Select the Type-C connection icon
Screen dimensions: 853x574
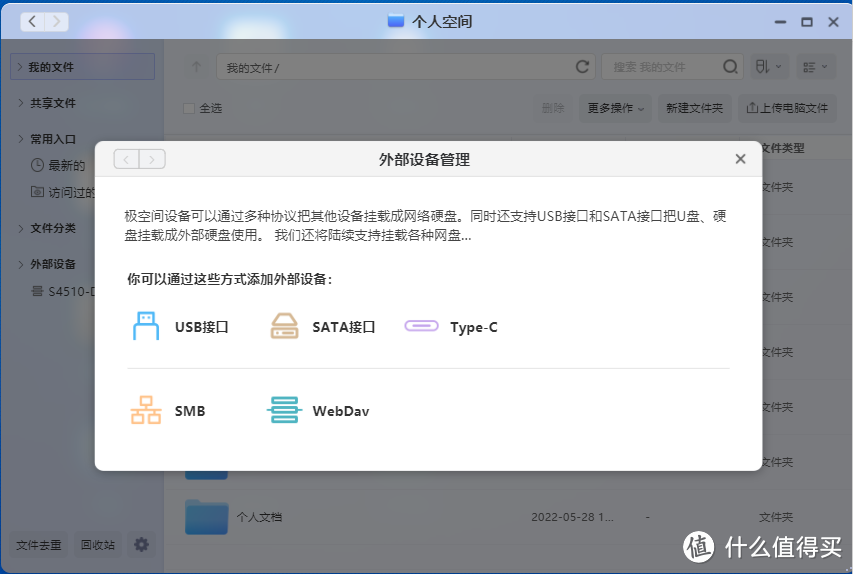421,326
